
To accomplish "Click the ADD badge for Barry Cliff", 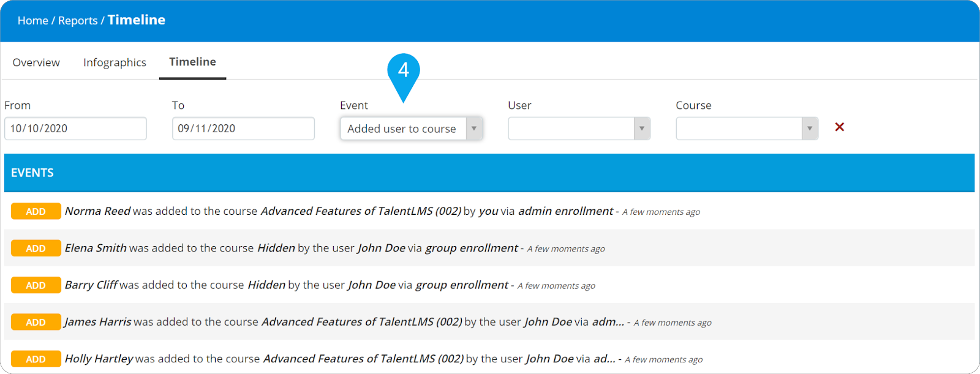I will [36, 285].
